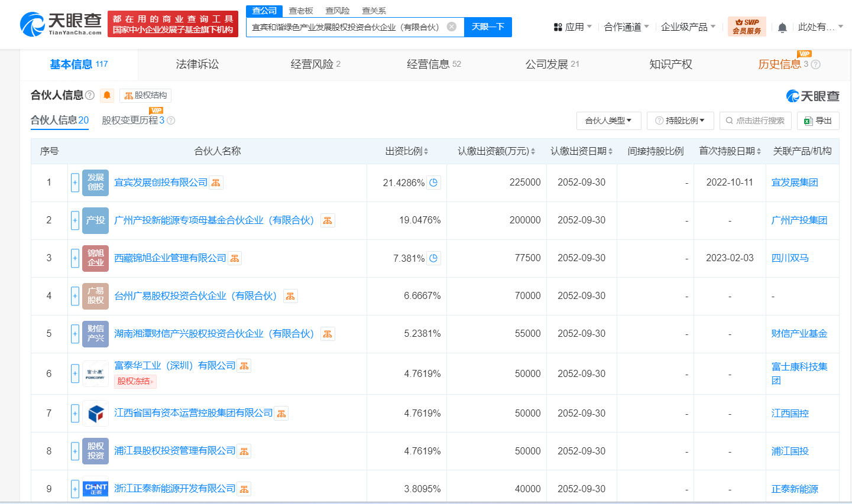852x504 pixels.
Task: Click the 点击进行搜索 partner search field
Action: (755, 121)
